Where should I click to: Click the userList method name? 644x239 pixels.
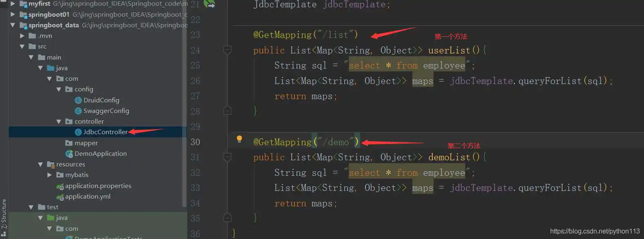pyautogui.click(x=449, y=51)
